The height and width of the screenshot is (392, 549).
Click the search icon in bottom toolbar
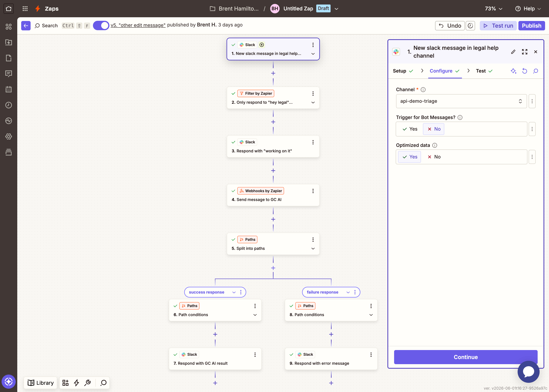104,383
